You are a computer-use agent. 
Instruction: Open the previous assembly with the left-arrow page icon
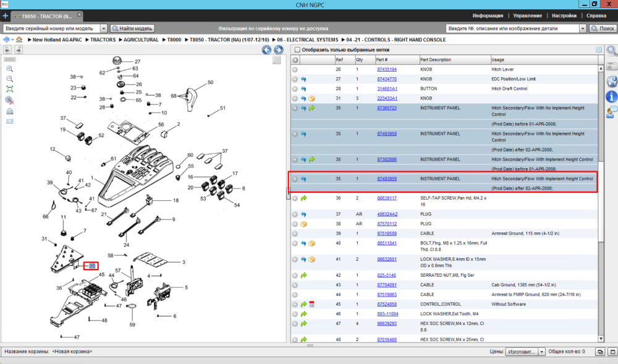[7, 49]
